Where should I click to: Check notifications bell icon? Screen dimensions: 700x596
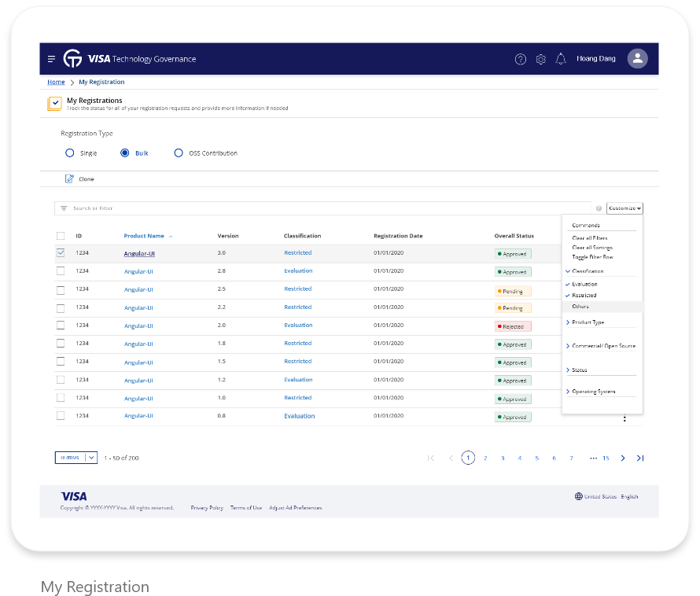(x=561, y=59)
